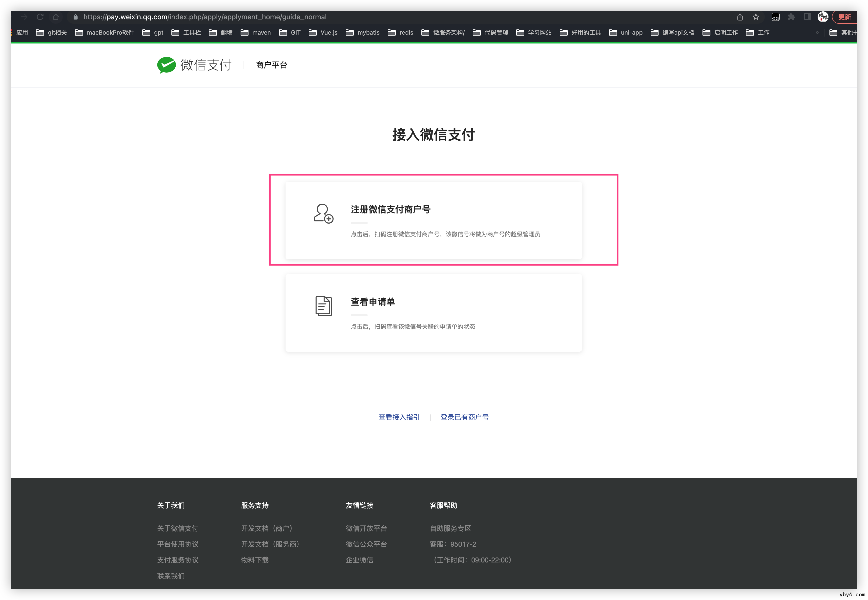The image size is (868, 600).
Task: Click the heading 接入微信支付
Action: click(434, 135)
